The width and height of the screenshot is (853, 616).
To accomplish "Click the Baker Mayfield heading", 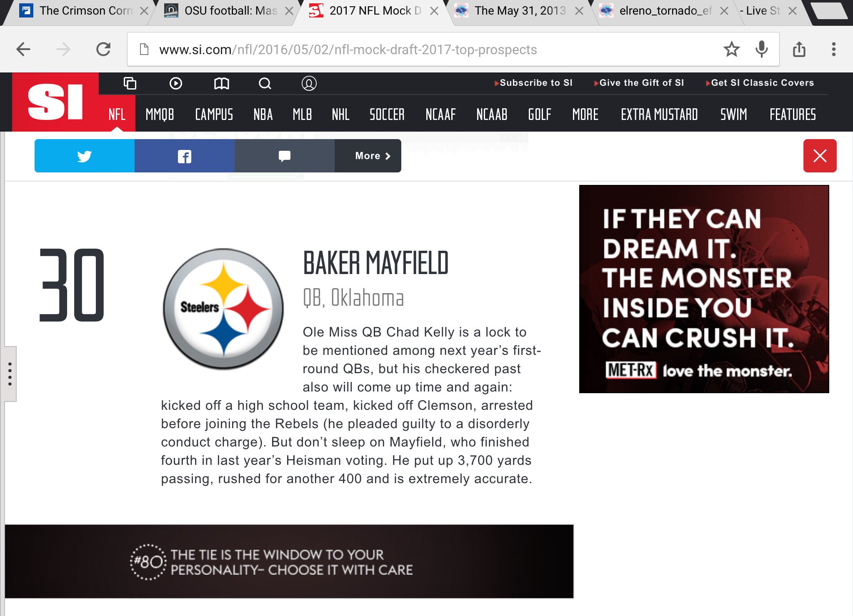I will (x=375, y=263).
